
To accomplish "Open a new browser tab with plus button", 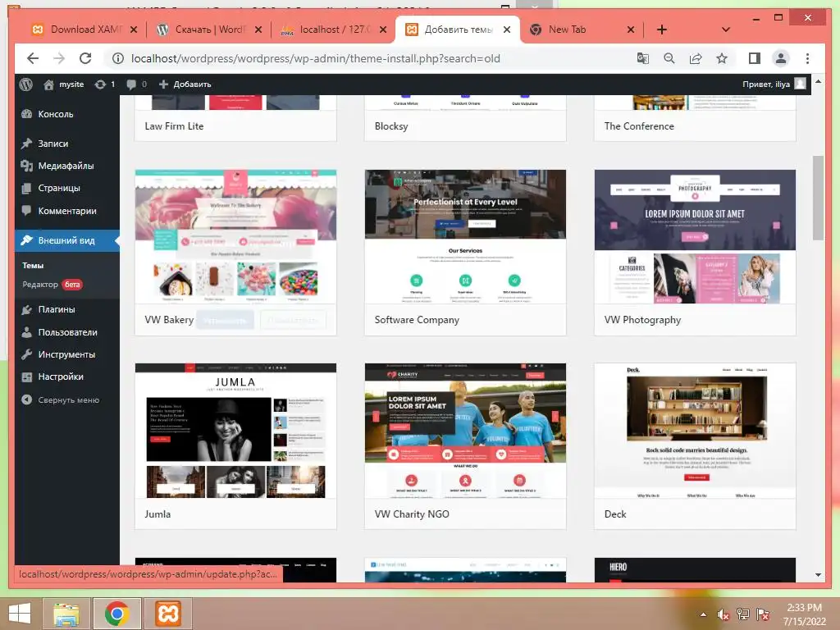I will (x=662, y=30).
